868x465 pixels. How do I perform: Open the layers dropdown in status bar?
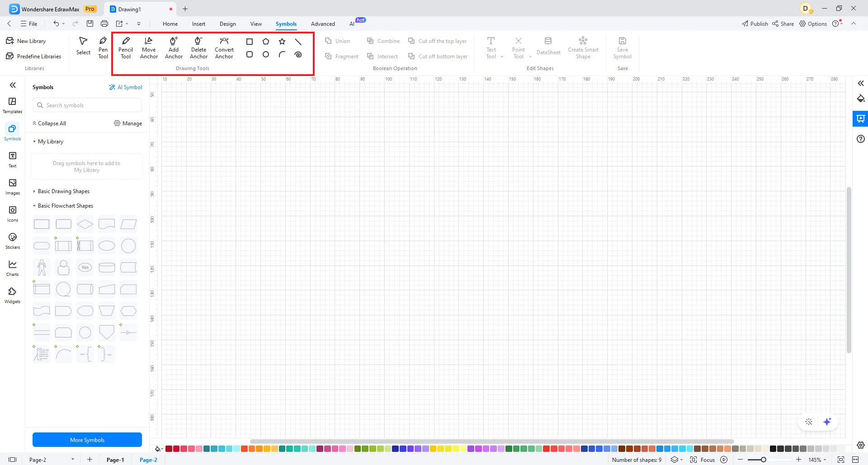[x=682, y=460]
